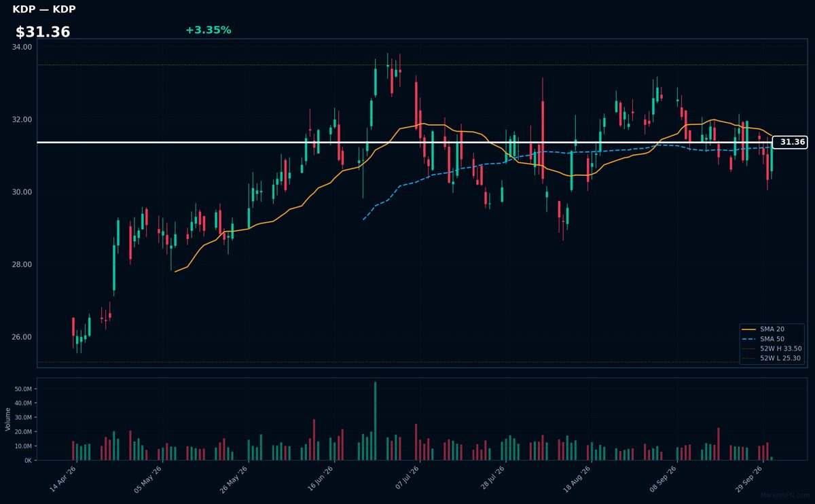Click the 50.0M volume axis label

(23, 389)
